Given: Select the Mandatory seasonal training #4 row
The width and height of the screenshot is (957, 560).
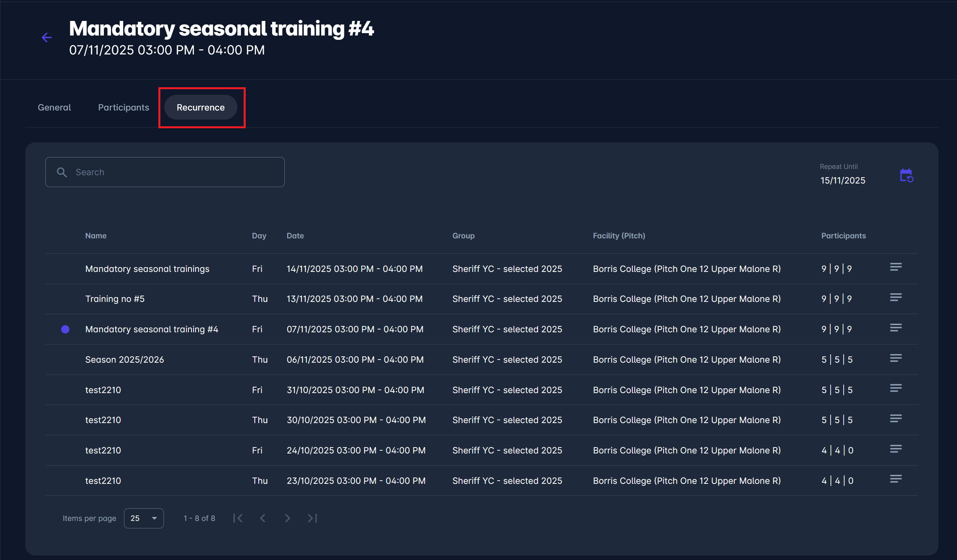Looking at the screenshot, I should 152,329.
